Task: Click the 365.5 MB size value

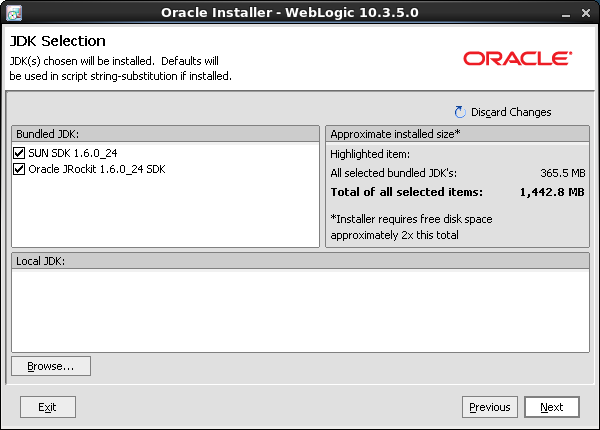Action: [x=562, y=173]
